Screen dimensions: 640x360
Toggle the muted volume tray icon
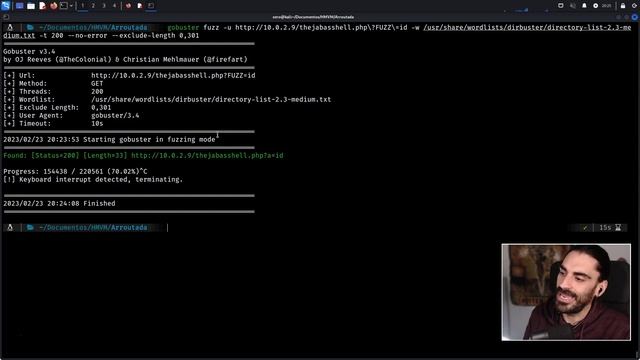(573, 6)
